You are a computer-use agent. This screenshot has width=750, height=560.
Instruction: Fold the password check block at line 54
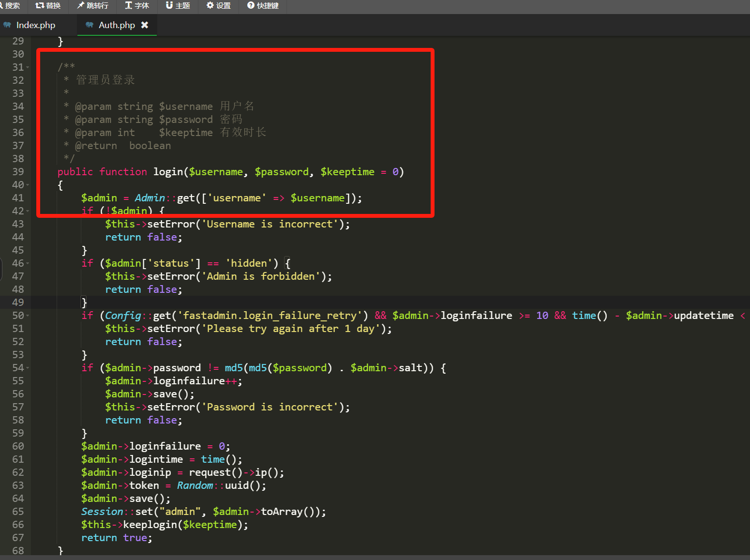28,368
